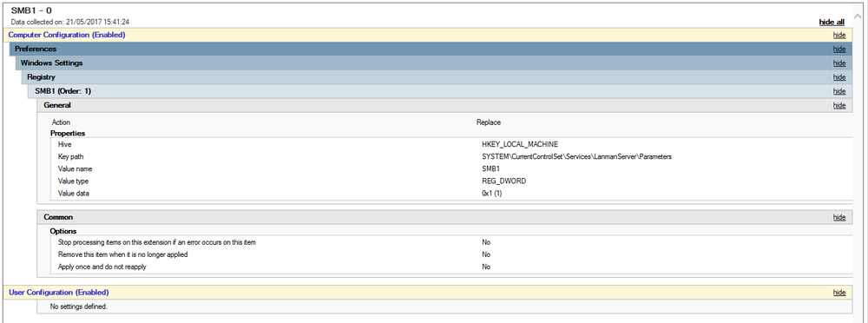
Task: Hide the Common section
Action: pyautogui.click(x=839, y=218)
